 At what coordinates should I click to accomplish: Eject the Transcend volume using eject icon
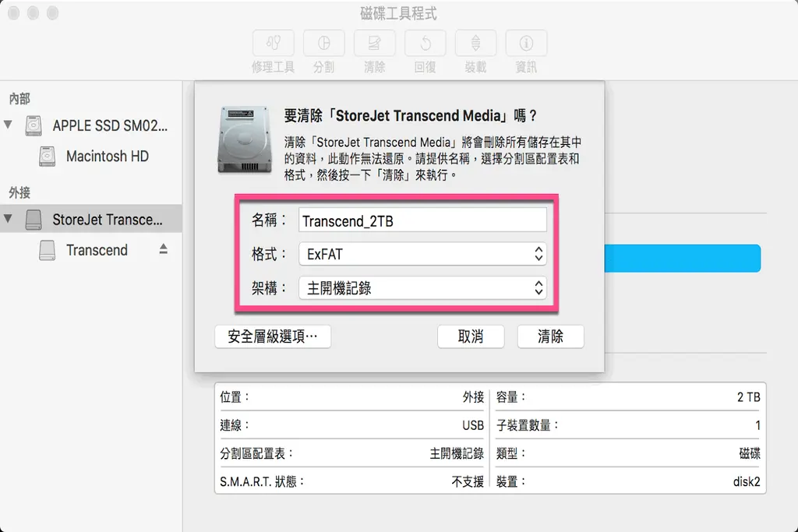tap(164, 249)
